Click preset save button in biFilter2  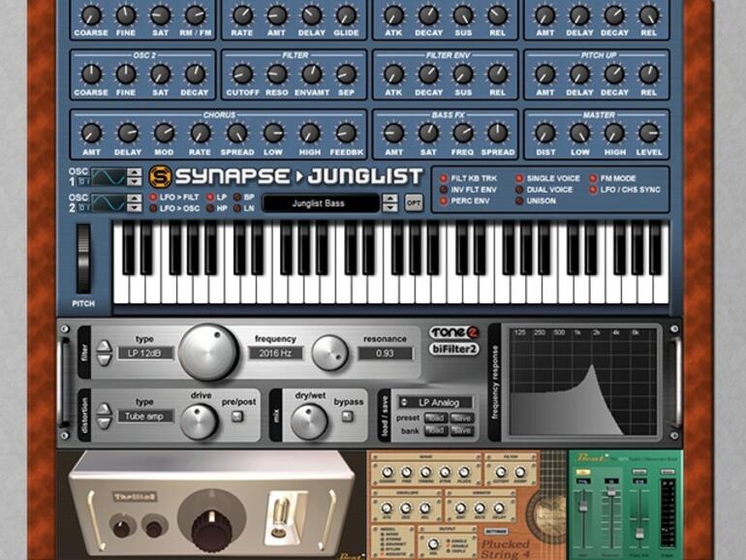(461, 419)
